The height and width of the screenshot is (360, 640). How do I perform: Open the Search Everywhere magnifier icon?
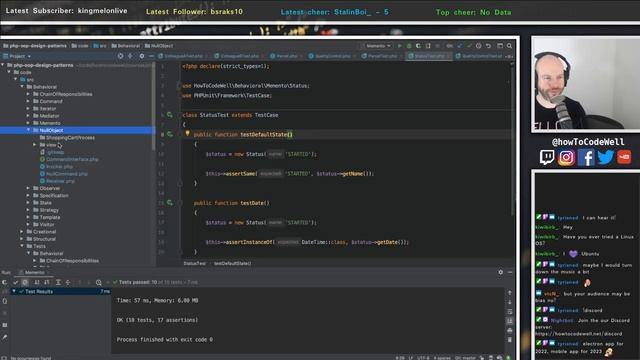tap(509, 46)
